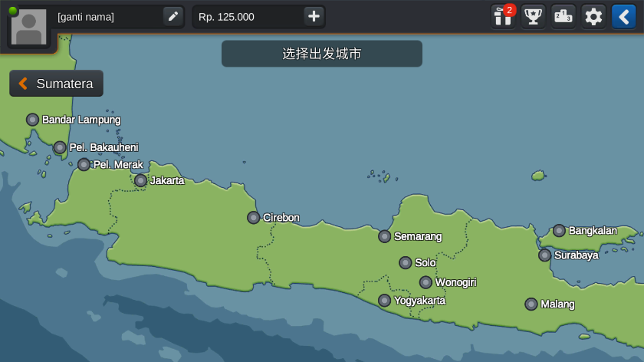Pick Semarang on the map
644x362 pixels.
[385, 236]
